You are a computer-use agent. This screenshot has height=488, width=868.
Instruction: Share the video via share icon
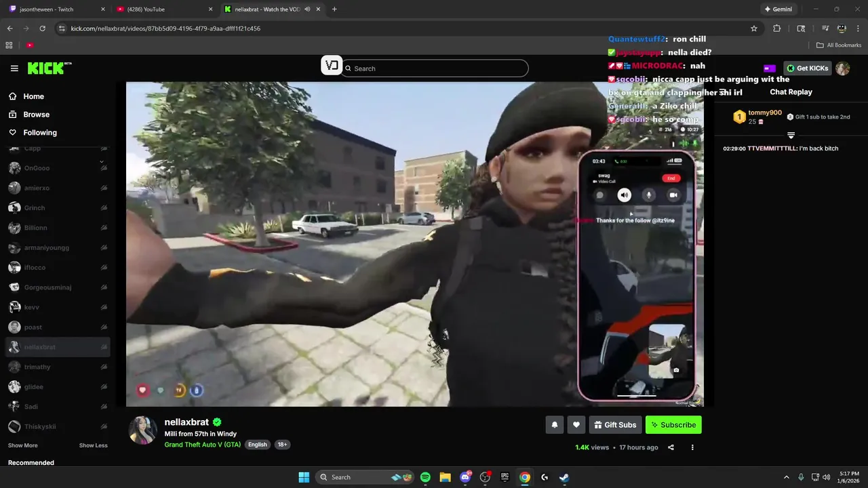pyautogui.click(x=671, y=447)
